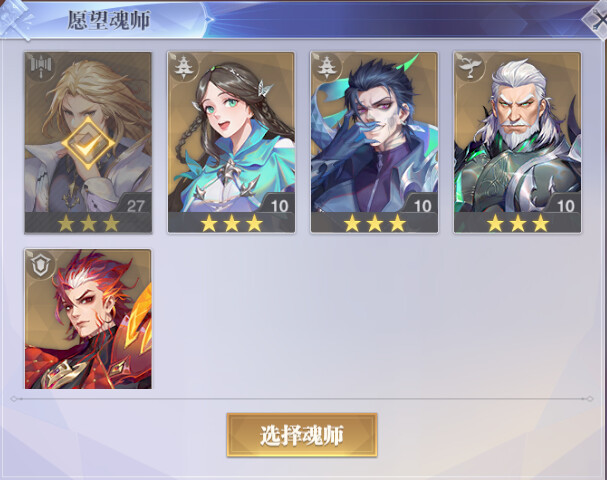This screenshot has width=607, height=480.
Task: Toggle the golden checkmark on blonde hero
Action: (88, 143)
